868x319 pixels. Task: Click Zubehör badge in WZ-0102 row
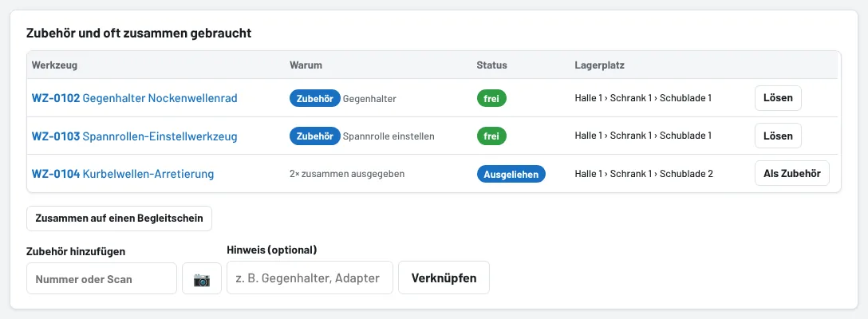pyautogui.click(x=314, y=98)
